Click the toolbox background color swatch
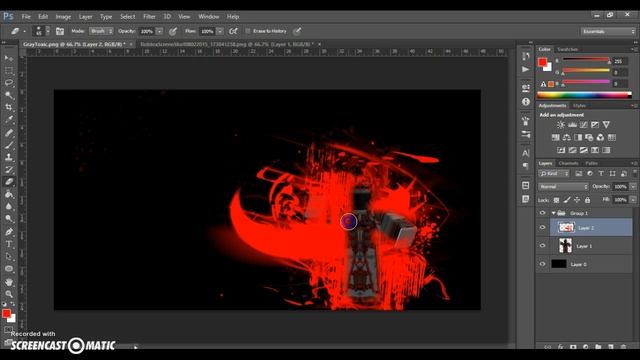Image resolution: width=640 pixels, height=360 pixels. (x=12, y=318)
